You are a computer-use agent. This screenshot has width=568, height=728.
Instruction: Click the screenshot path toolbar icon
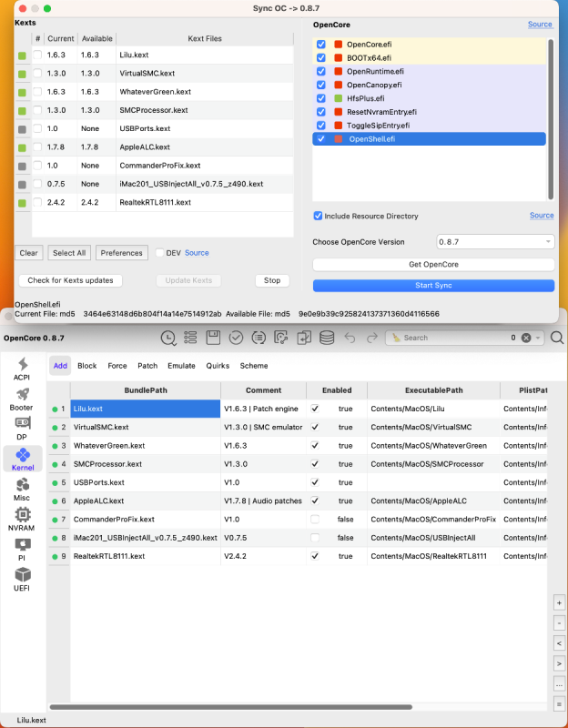pyautogui.click(x=281, y=338)
